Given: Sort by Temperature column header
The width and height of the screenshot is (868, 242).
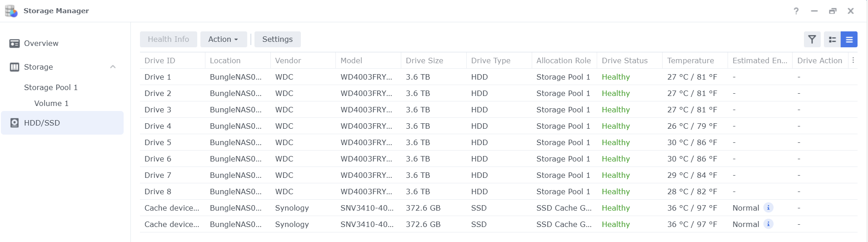Looking at the screenshot, I should (690, 60).
